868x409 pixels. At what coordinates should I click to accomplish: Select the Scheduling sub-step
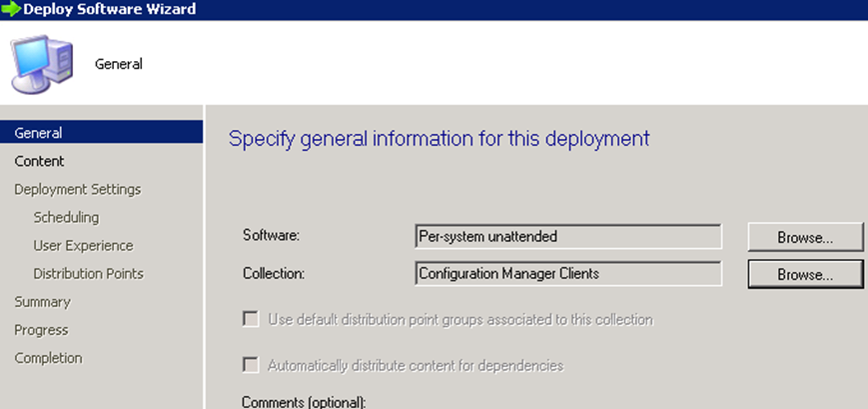66,217
